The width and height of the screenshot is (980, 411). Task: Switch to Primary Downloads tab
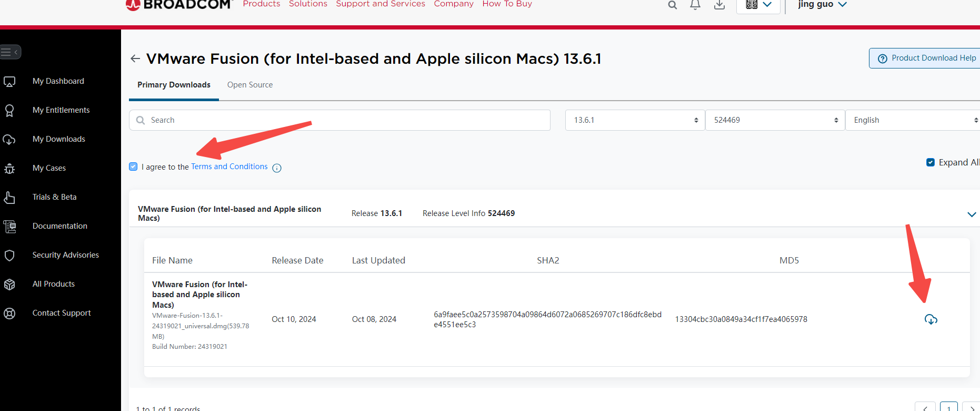click(x=174, y=85)
